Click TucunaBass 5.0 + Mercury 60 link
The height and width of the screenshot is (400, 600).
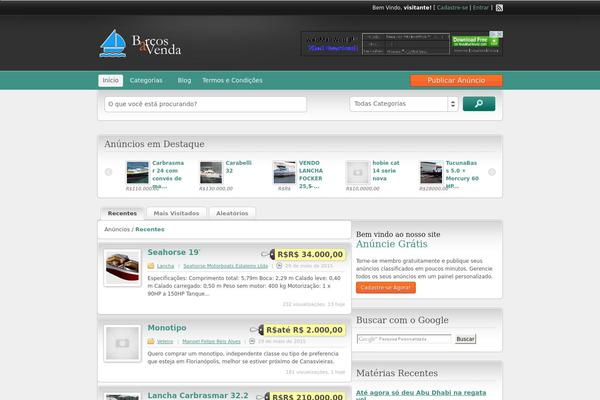pos(462,175)
